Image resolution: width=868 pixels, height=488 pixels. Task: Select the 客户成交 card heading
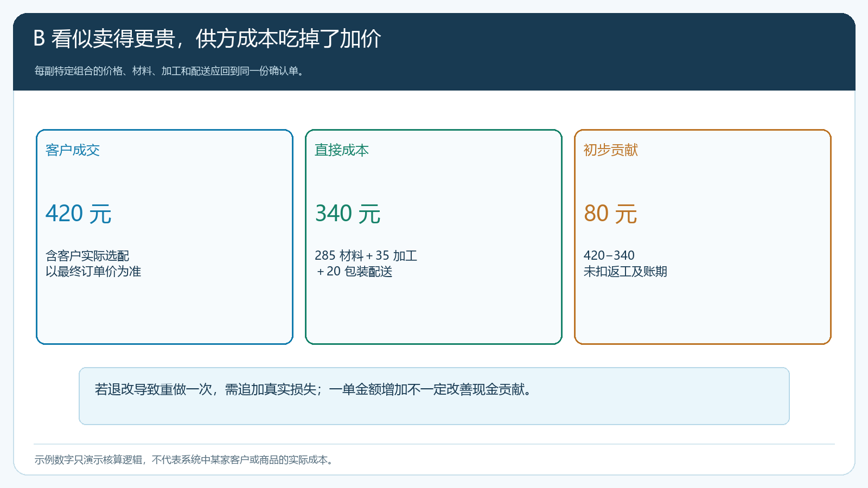(73, 150)
